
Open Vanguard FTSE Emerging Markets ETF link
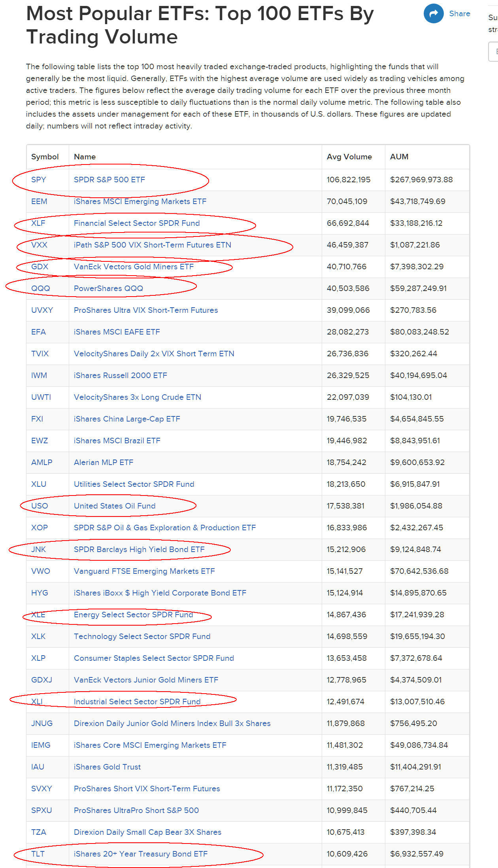point(144,571)
